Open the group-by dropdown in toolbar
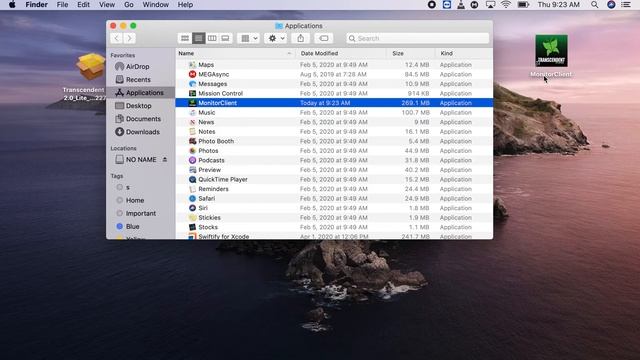This screenshot has width=640, height=360. coord(249,38)
